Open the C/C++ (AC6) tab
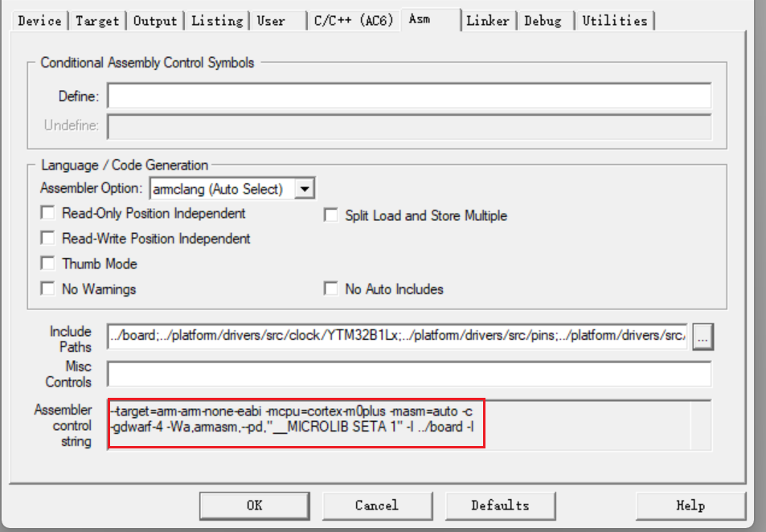 [x=354, y=21]
